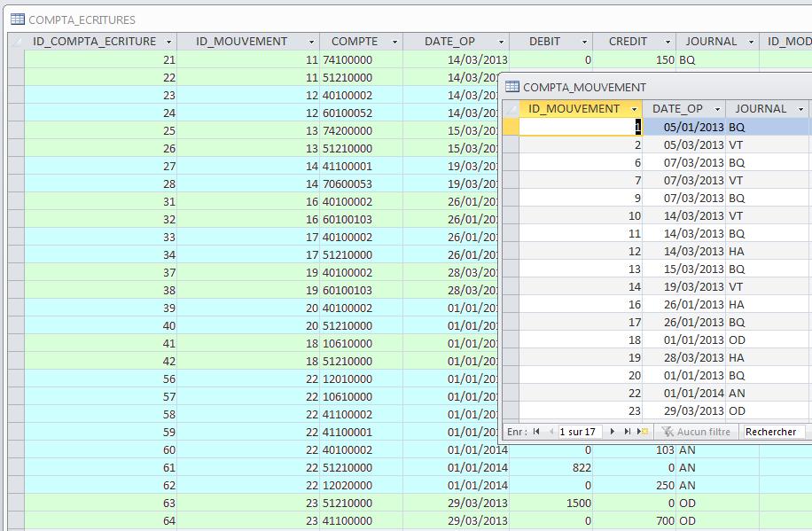The width and height of the screenshot is (812, 531).
Task: Click JOURNAL cell HA for mouvement 12
Action: coord(767,251)
